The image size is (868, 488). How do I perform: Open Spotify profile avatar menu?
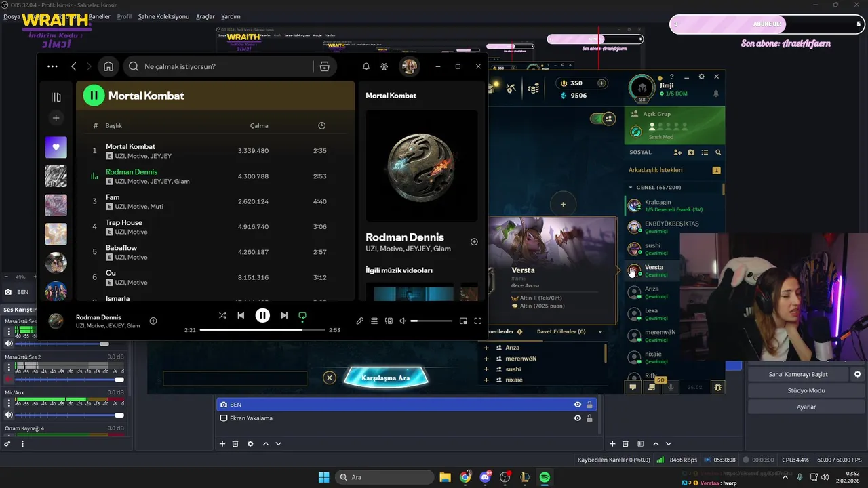pos(409,66)
